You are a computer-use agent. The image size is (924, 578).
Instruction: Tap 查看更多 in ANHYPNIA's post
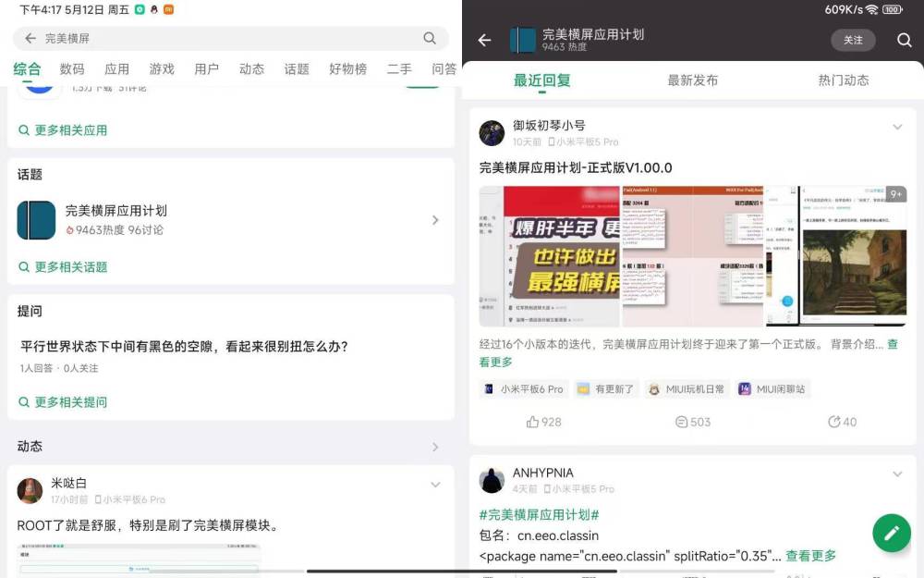pyautogui.click(x=811, y=556)
